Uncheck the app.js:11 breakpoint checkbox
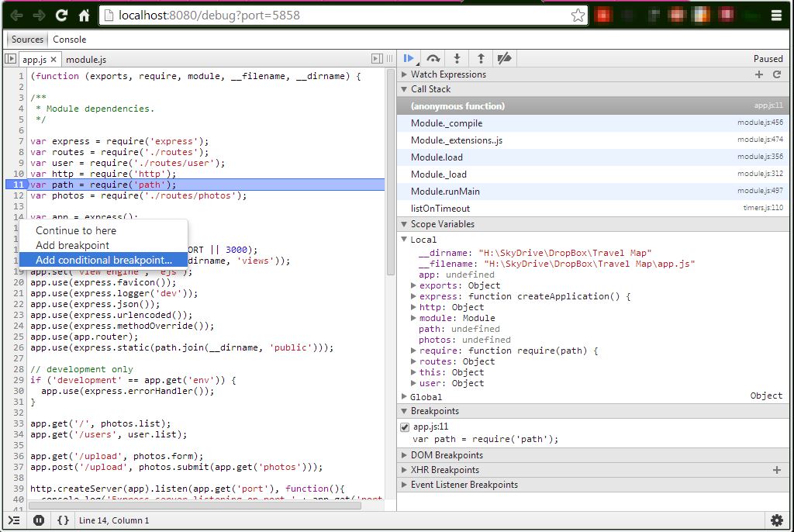This screenshot has height=532, width=794. click(405, 427)
